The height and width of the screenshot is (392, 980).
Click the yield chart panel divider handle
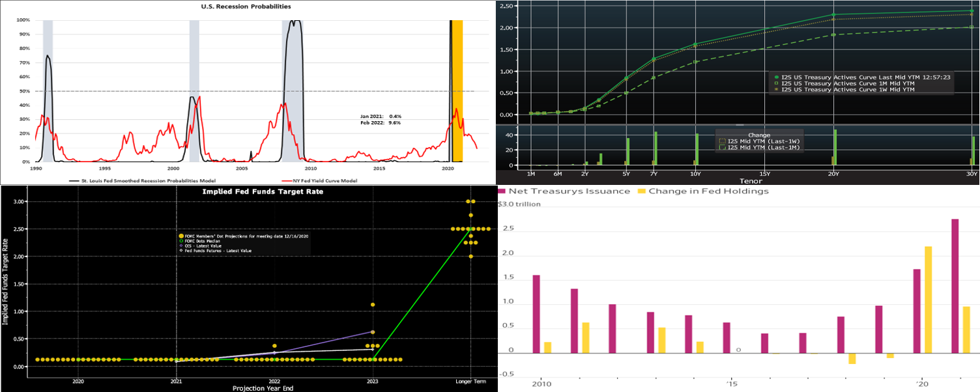(739, 124)
